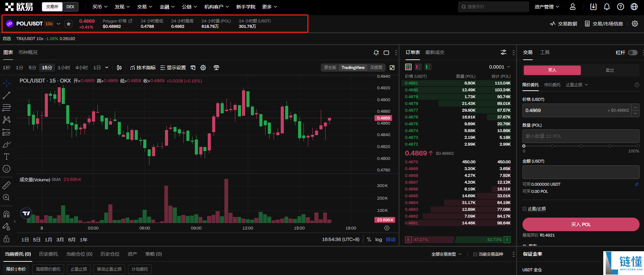
Task: Click the chart price alert bell icon
Action: [x=376, y=53]
